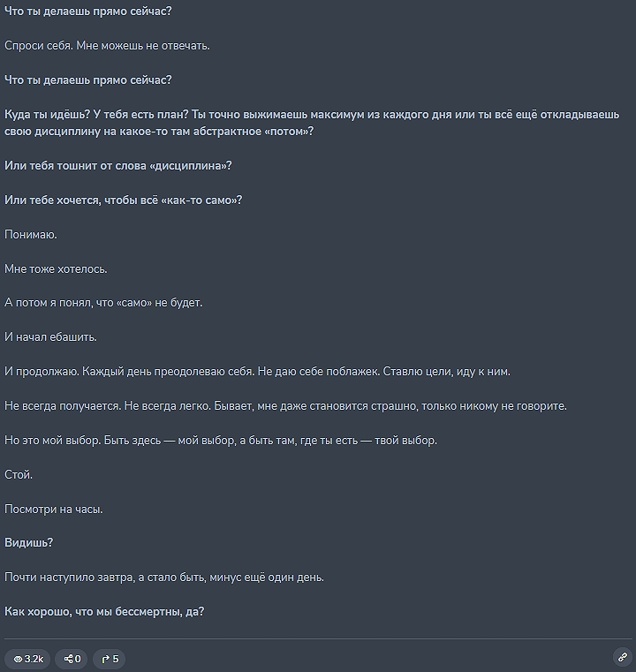Click the bold line «Или тебя тошнит от слова «дисциплина»?»
Screen dimensions: 636x672
pyautogui.click(x=117, y=165)
